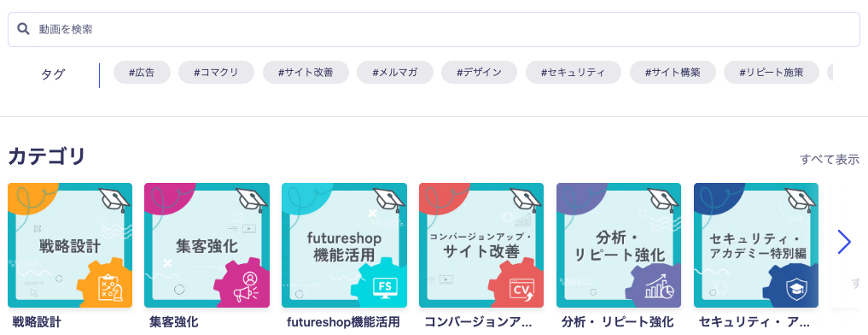Open the 集客強化 category thumbnail

[207, 245]
